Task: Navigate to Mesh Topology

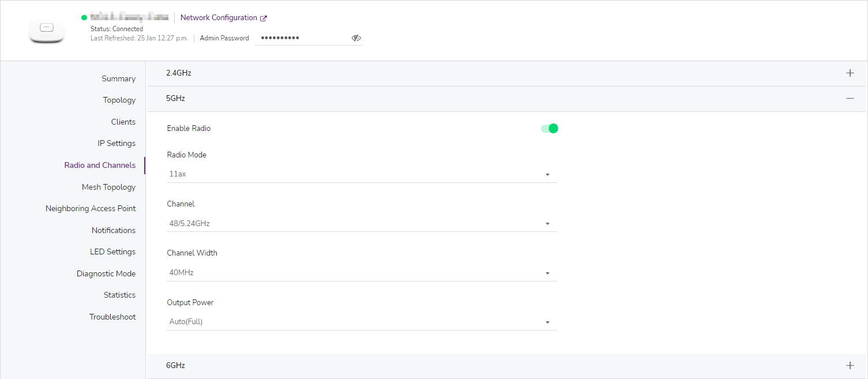Action: [108, 187]
